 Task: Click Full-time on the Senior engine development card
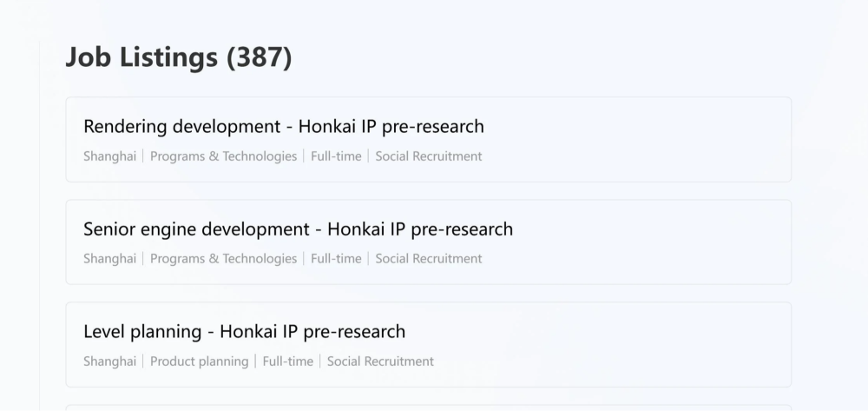pos(336,259)
